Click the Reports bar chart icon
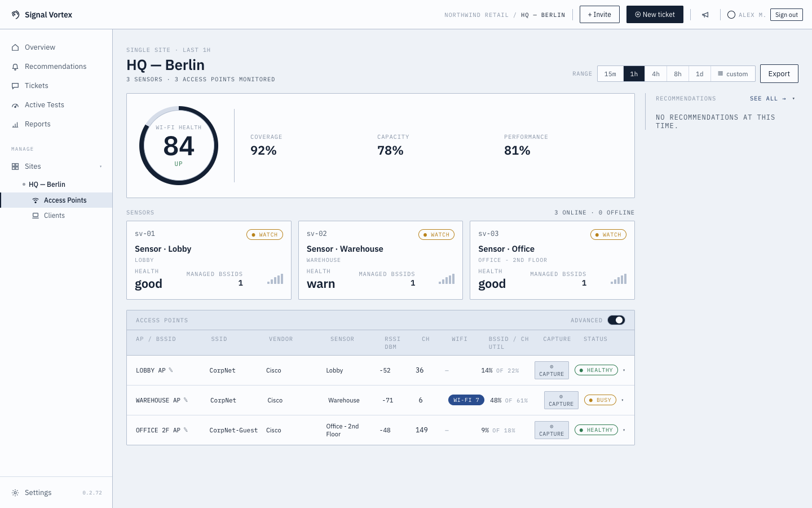 [15, 124]
